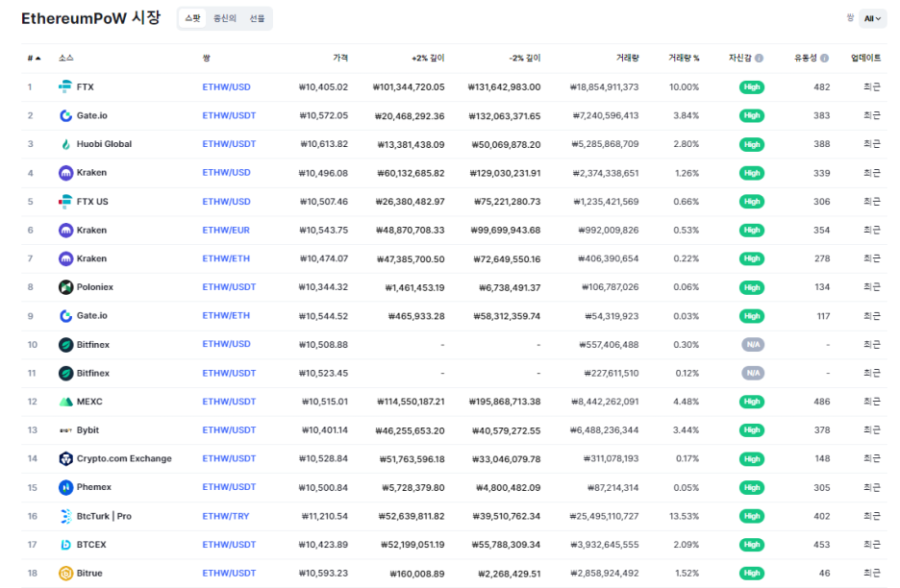Click the Huobi Global flame logo
The width and height of the screenshot is (900, 588).
coord(65,144)
